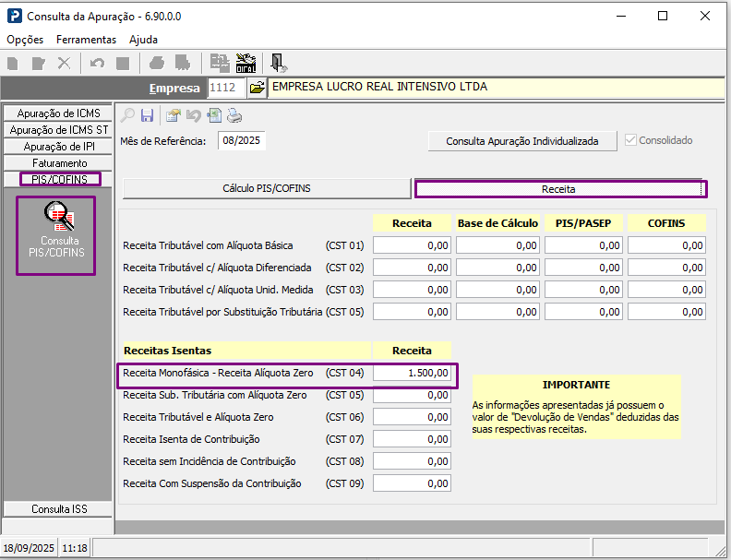This screenshot has height=560, width=731.
Task: Click the DIFAL icon in the toolbar
Action: coord(246,63)
